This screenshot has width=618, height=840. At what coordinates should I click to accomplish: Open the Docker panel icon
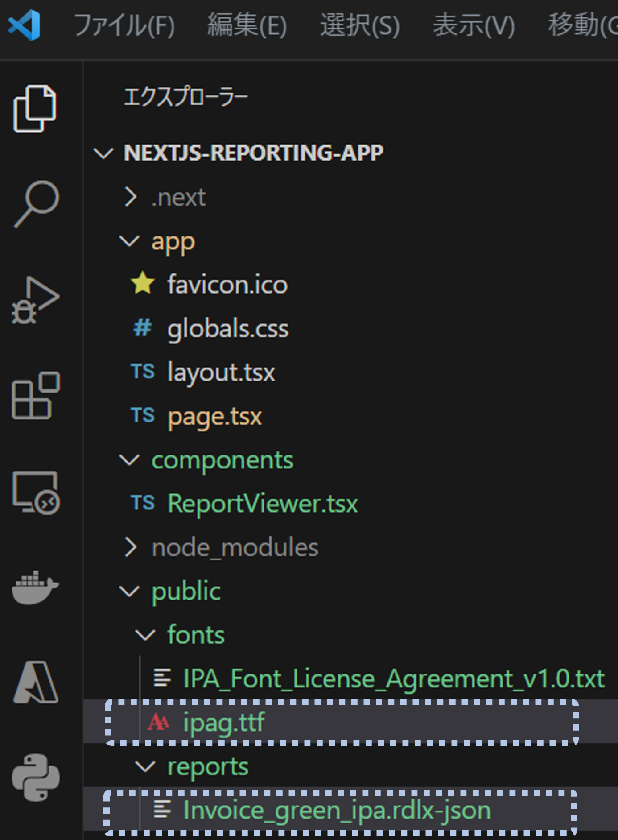point(35,587)
